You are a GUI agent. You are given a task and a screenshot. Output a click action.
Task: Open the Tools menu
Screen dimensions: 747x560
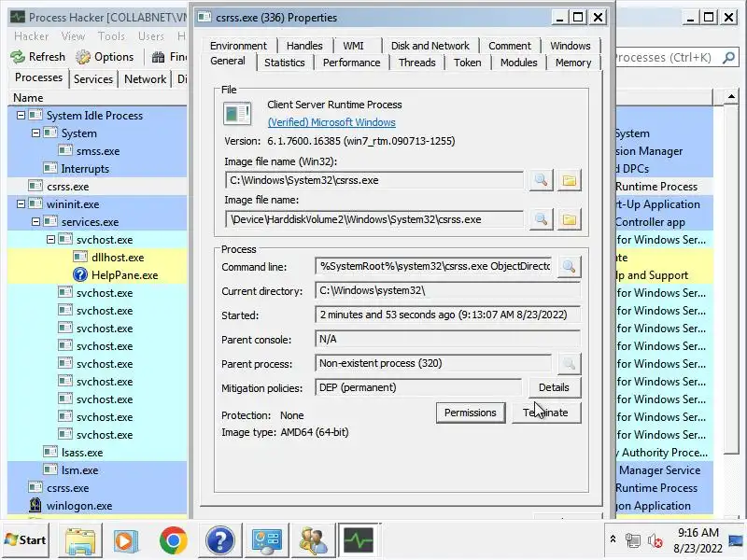click(x=111, y=36)
